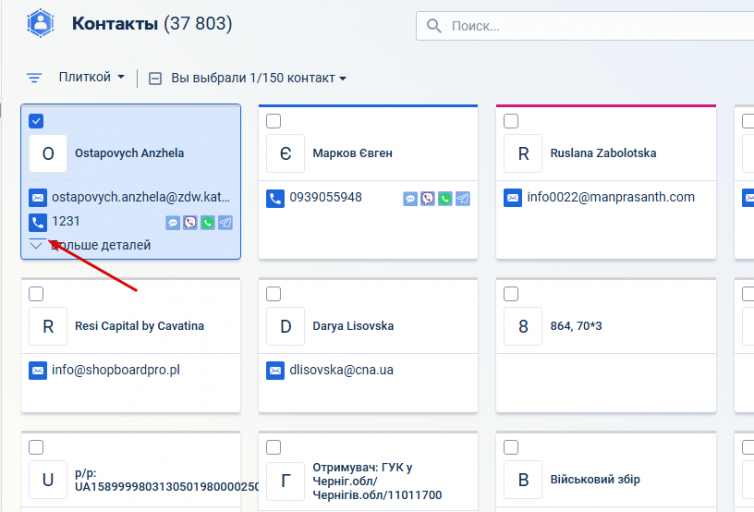This screenshot has height=512, width=754.
Task: Click phone number 1231
Action: 66,222
